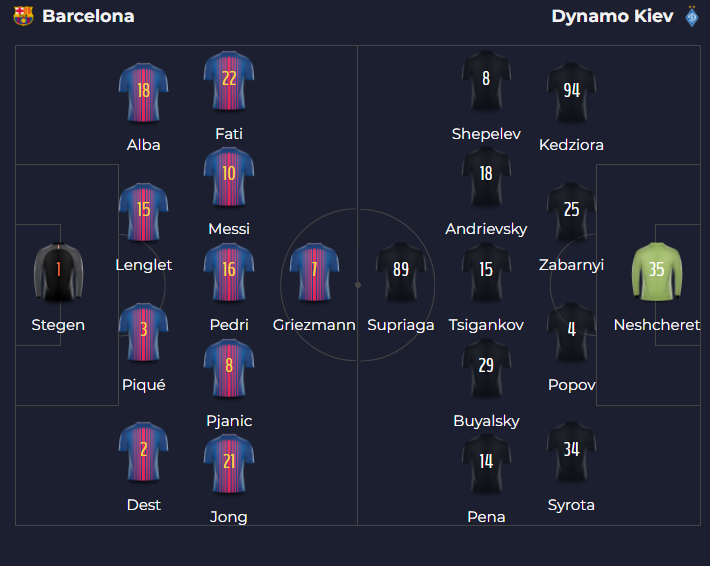Click the Pedri player name label
Image resolution: width=710 pixels, height=566 pixels.
(229, 325)
